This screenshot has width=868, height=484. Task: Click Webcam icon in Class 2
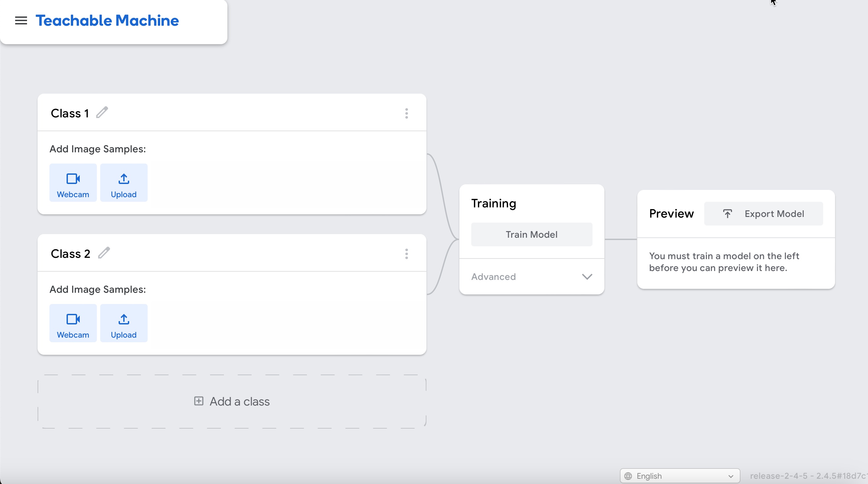pos(73,319)
